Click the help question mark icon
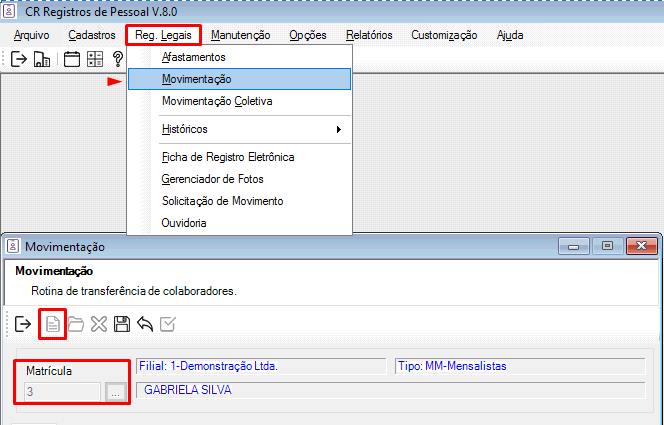The width and height of the screenshot is (664, 425). pos(118,59)
